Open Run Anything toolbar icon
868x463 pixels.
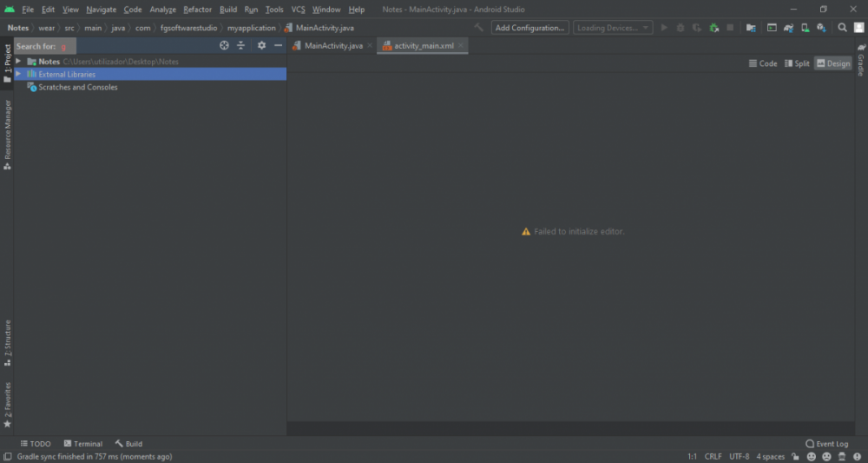[x=772, y=28]
